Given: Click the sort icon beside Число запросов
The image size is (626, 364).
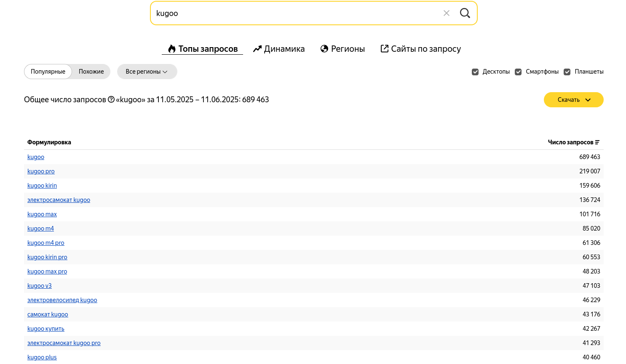Looking at the screenshot, I should pos(597,142).
